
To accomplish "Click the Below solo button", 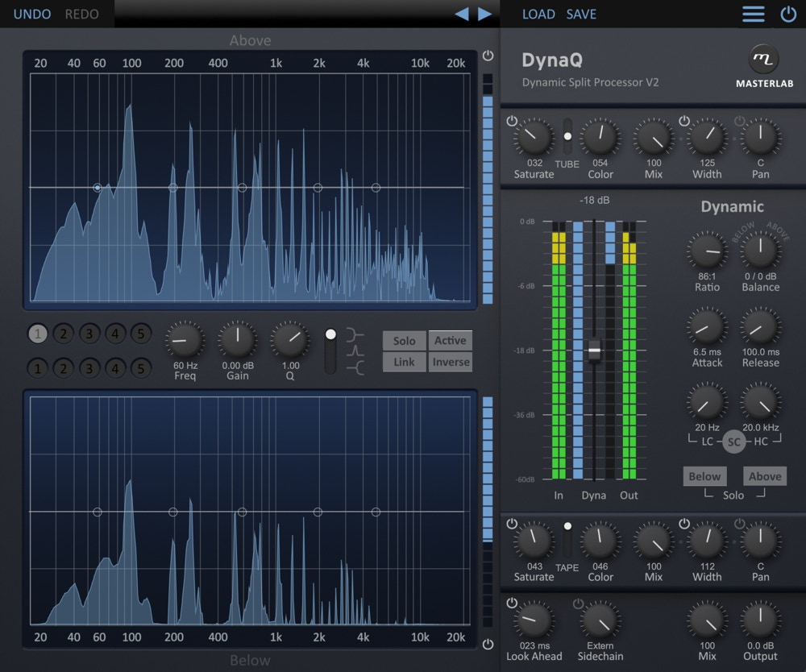I will [x=704, y=476].
